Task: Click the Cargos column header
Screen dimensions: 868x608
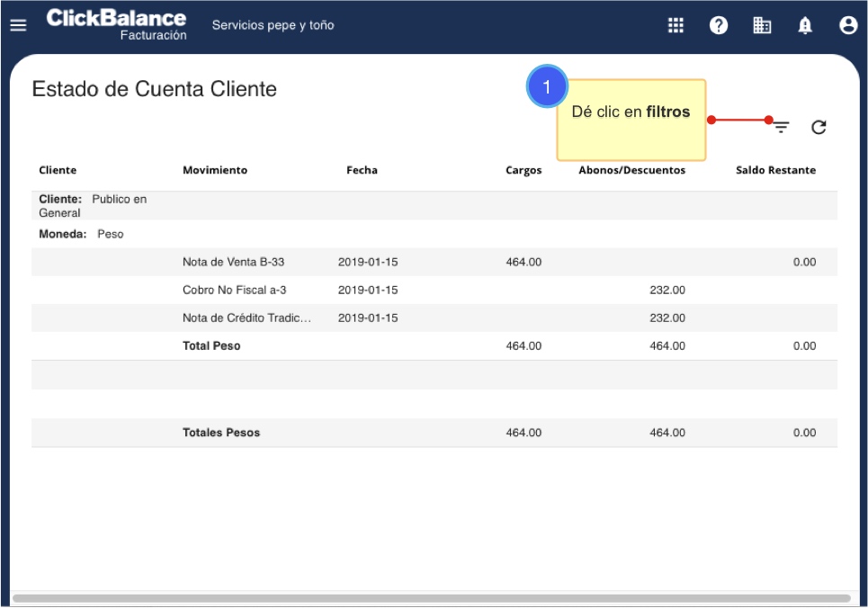Action: tap(523, 170)
